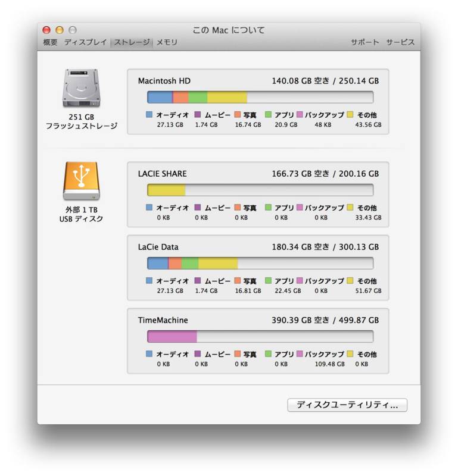Click the LaCie Data volume name
The image size is (458, 476).
[x=158, y=247]
